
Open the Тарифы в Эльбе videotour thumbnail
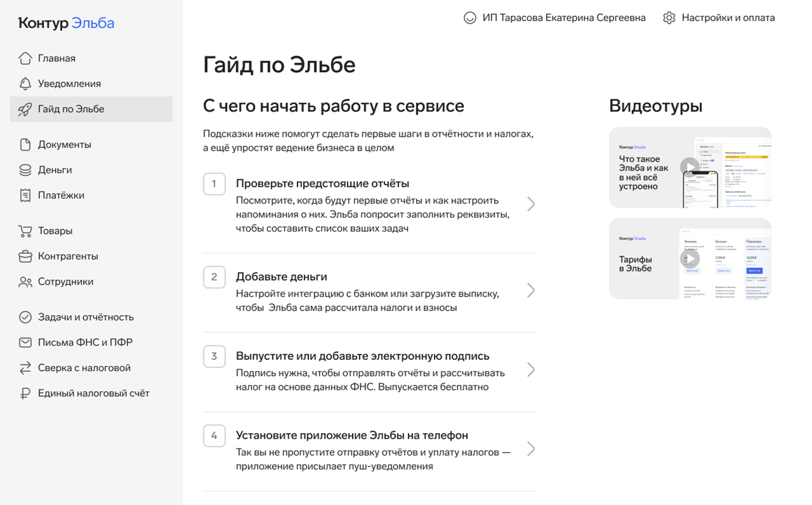coord(690,259)
